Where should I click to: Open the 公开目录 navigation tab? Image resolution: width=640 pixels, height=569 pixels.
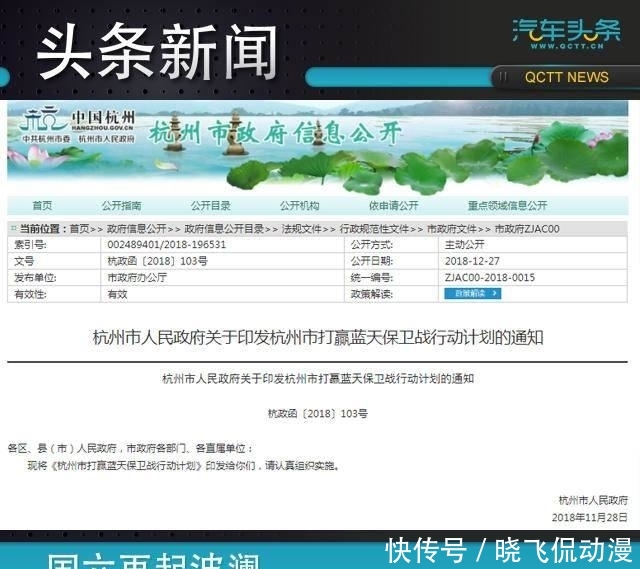[x=211, y=205]
